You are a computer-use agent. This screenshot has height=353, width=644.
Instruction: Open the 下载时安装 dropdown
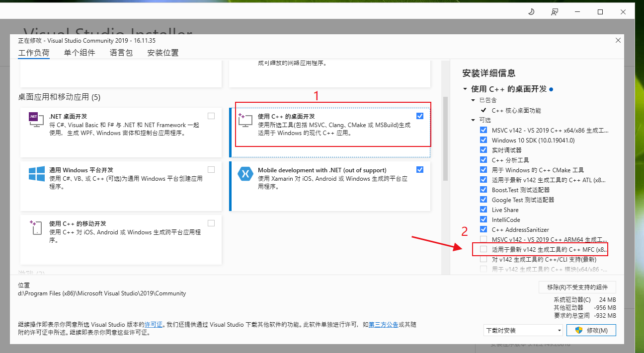point(523,330)
